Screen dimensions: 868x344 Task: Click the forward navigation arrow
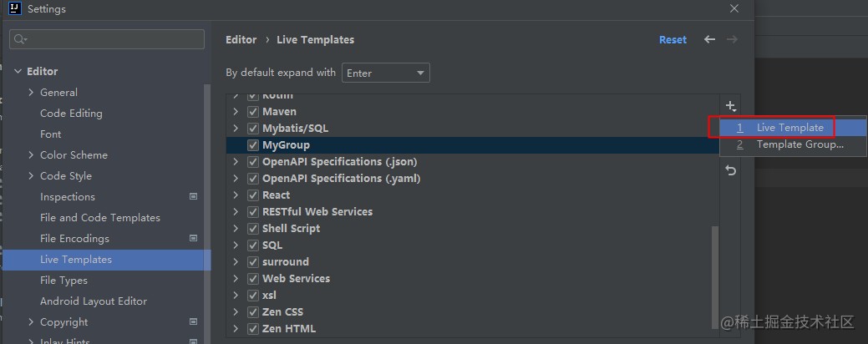(x=732, y=39)
